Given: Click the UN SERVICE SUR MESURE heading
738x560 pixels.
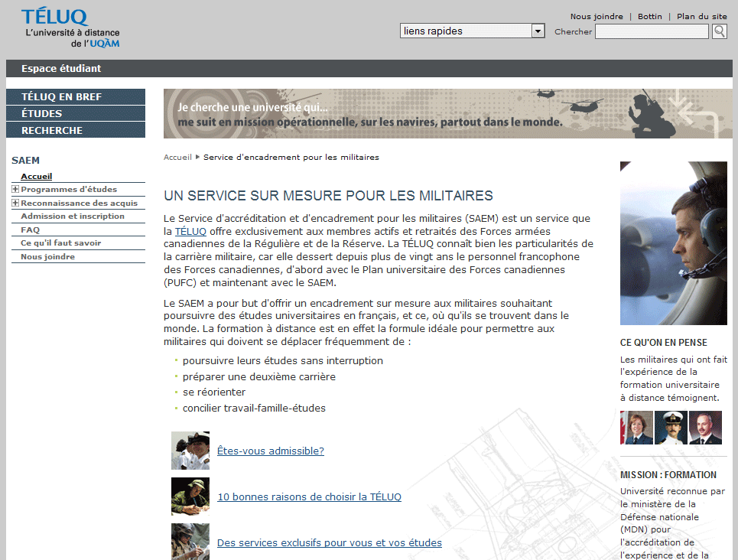Looking at the screenshot, I should coord(329,195).
